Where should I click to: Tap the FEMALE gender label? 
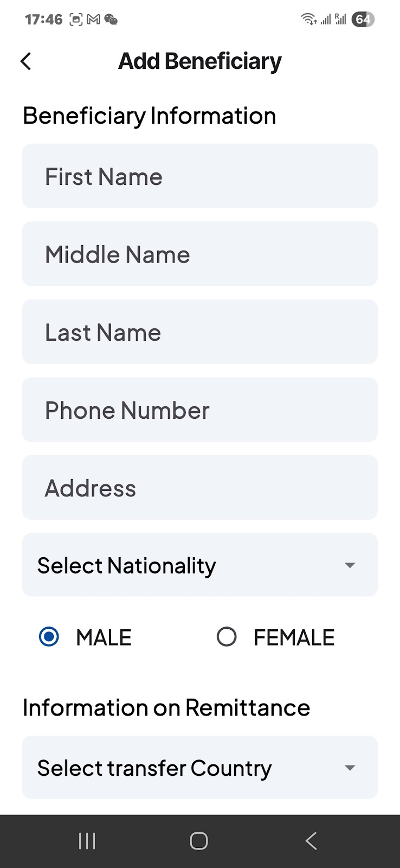point(294,637)
